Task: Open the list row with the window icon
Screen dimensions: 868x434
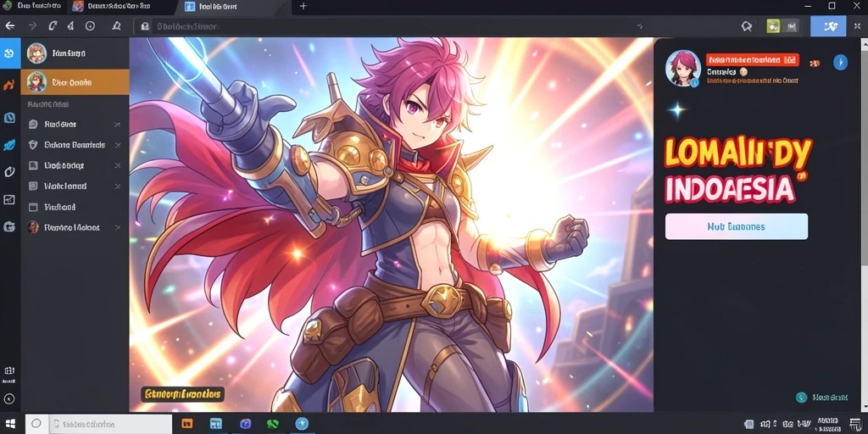Action: pyautogui.click(x=75, y=207)
